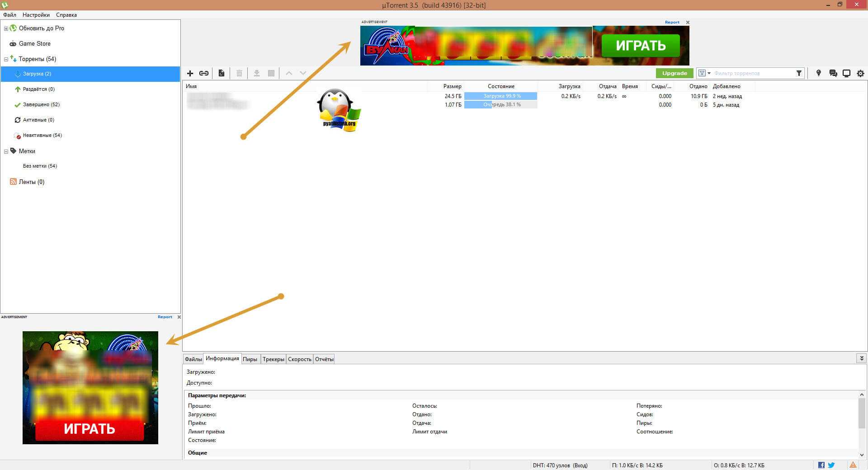The height and width of the screenshot is (470, 868).
Task: Move torrent up the queue
Action: click(289, 73)
